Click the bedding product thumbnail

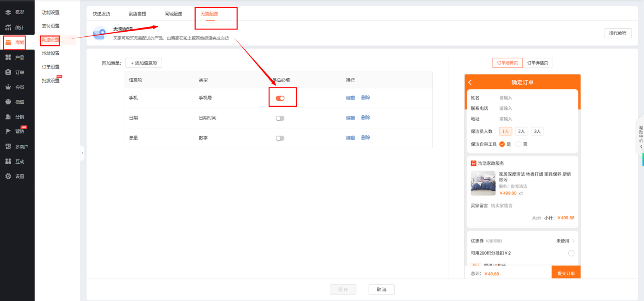483,183
